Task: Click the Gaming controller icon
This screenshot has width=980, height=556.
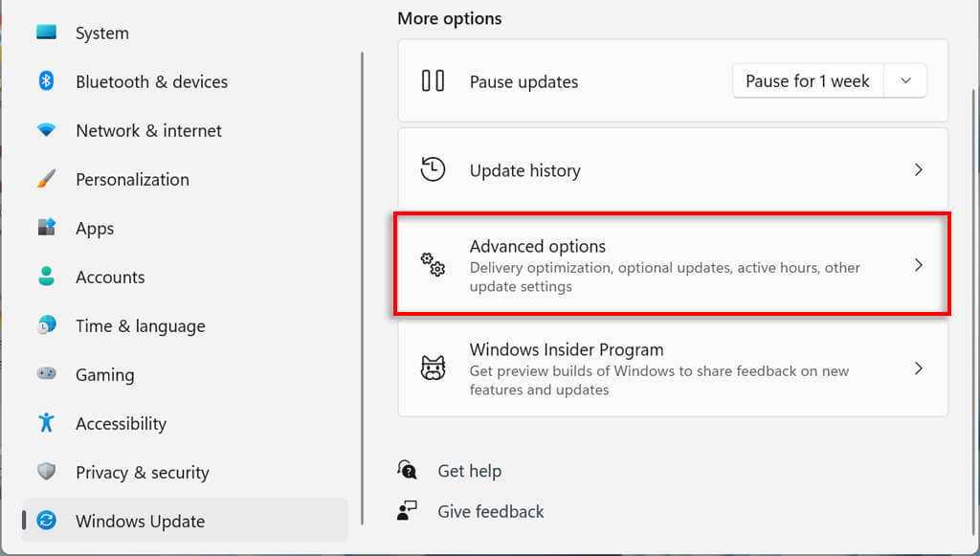Action: pos(46,374)
